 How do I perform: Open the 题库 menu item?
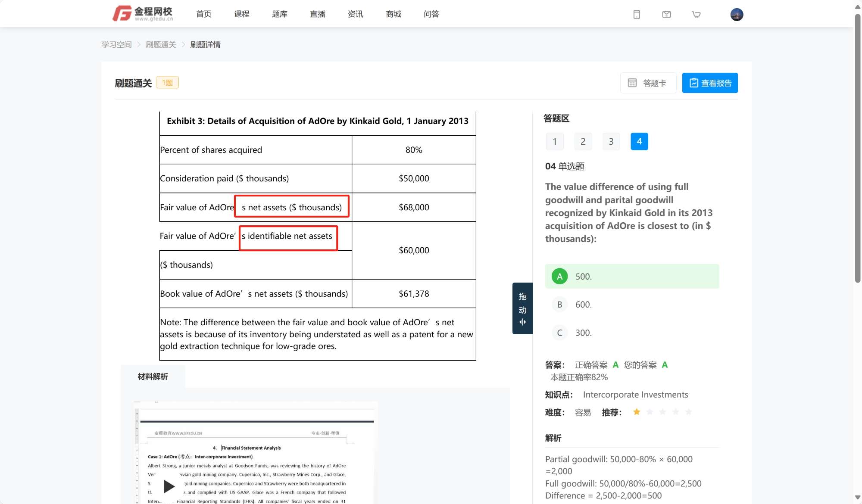279,14
